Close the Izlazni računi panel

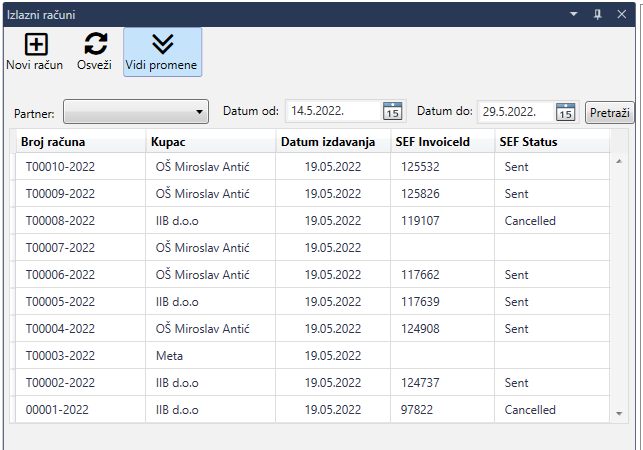[622, 14]
